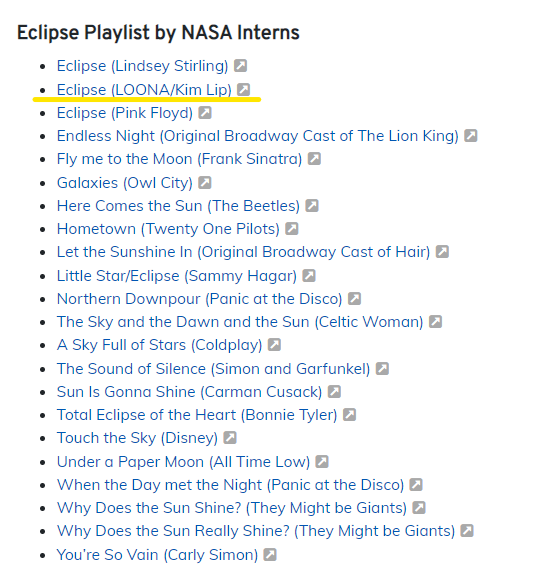
Task: Open Here Comes the Sun (The Beetles) link
Action: tap(178, 206)
